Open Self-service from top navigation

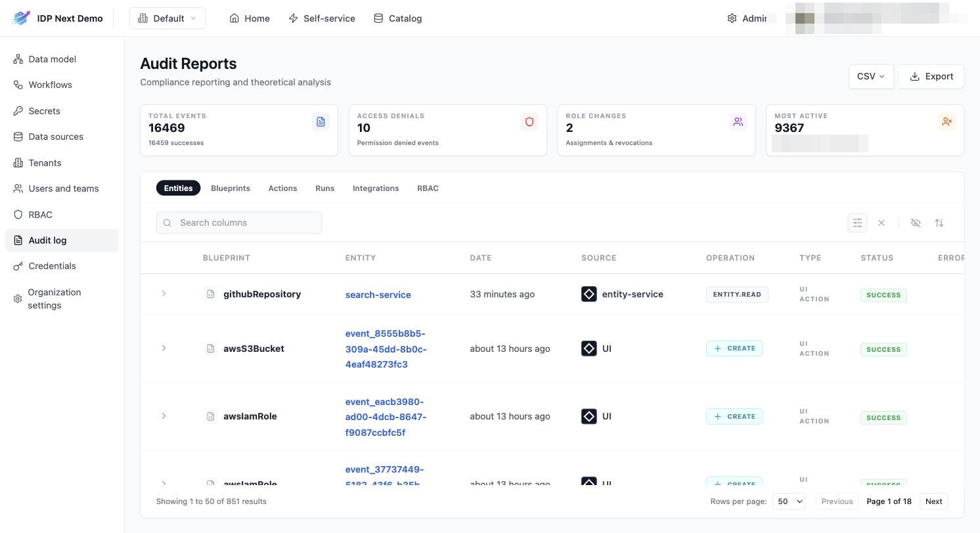(322, 18)
